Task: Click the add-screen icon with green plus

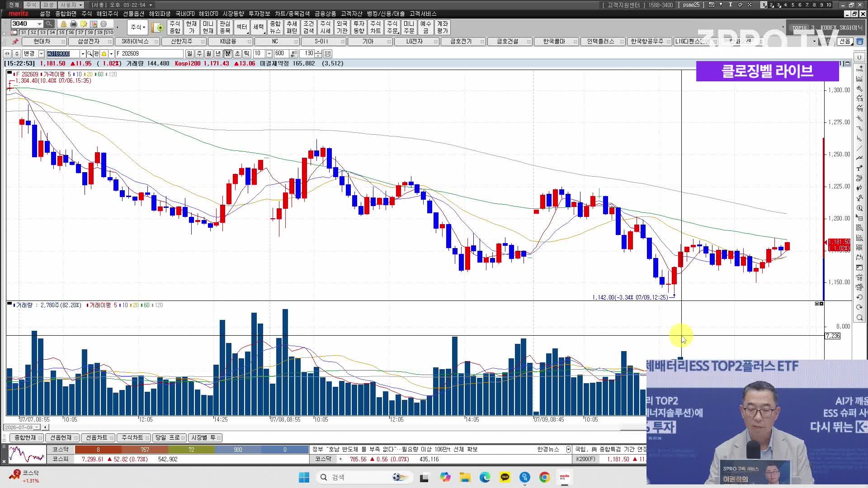Action: tap(157, 28)
